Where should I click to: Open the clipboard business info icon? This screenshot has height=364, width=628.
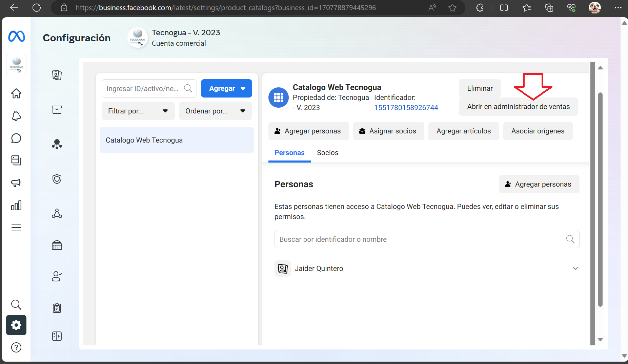pos(57,308)
